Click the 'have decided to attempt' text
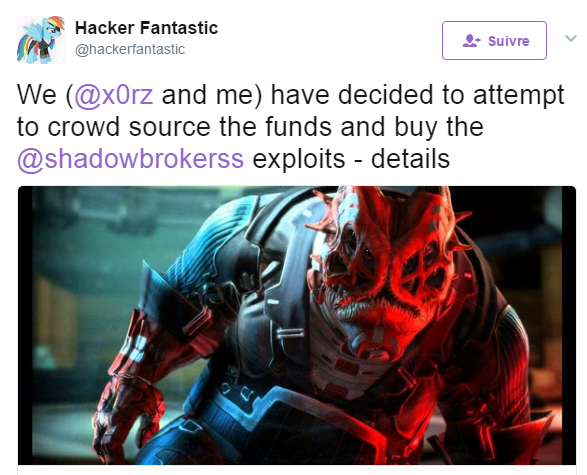This screenshot has height=475, width=587. [x=417, y=95]
